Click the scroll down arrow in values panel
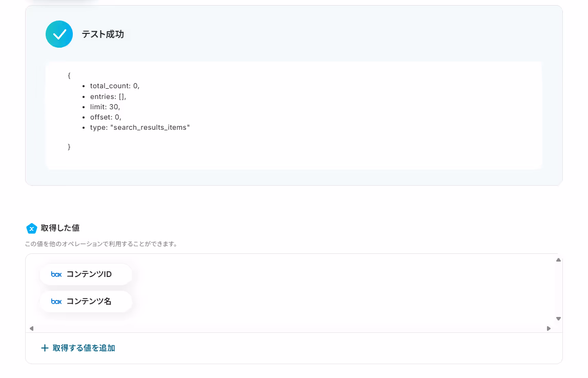The height and width of the screenshot is (378, 588). [558, 319]
